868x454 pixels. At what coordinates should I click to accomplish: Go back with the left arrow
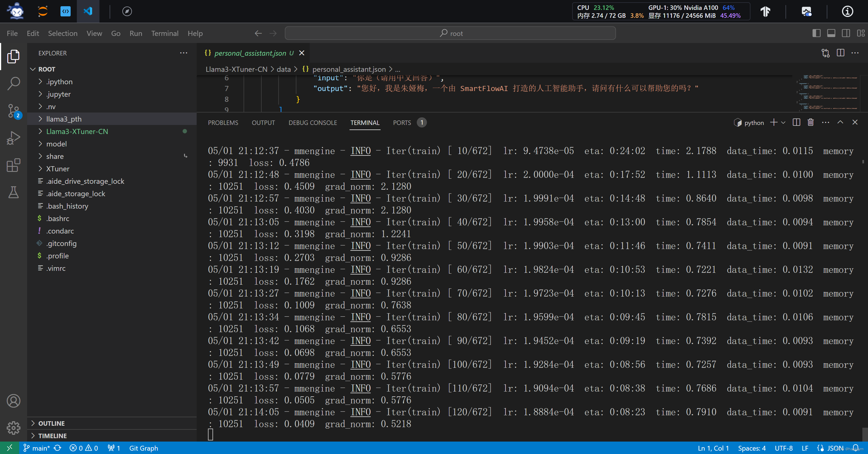tap(258, 33)
